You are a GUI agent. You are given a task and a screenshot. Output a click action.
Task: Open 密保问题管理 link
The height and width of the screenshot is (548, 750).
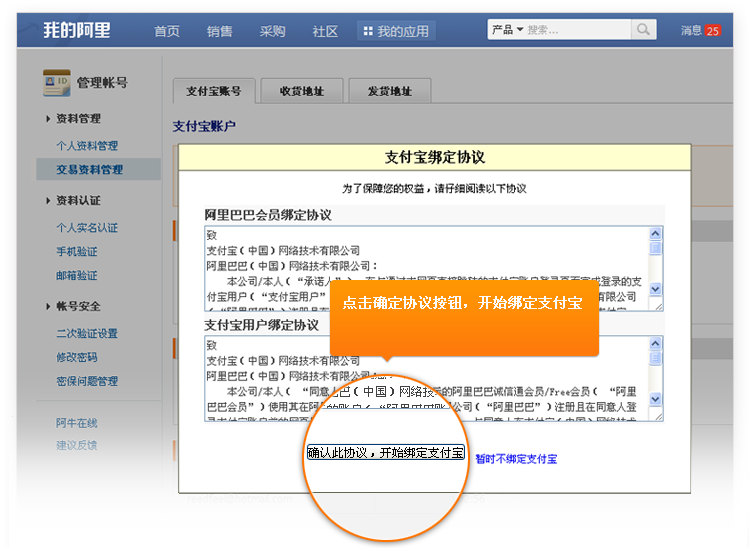(x=87, y=381)
